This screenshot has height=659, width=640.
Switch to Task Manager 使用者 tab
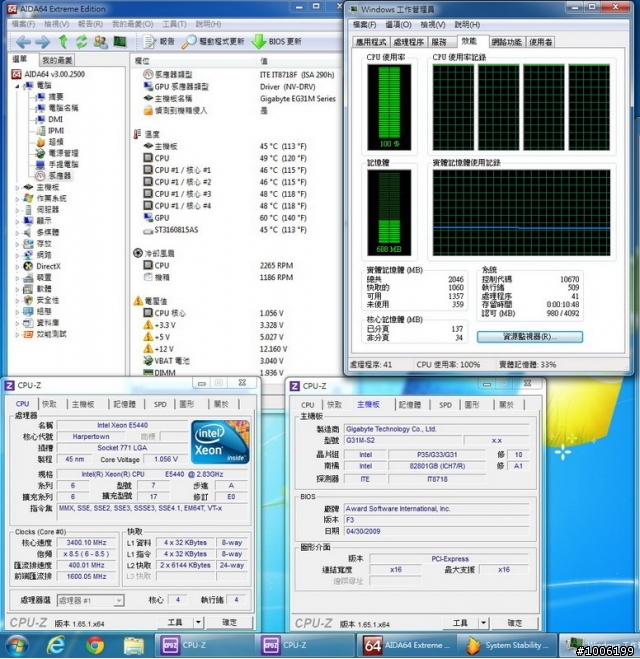pos(540,42)
